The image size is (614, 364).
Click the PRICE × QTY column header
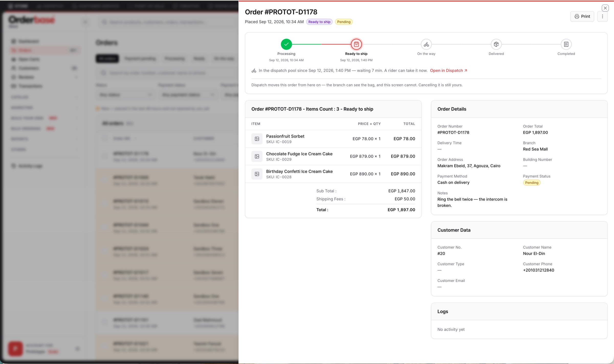(369, 124)
